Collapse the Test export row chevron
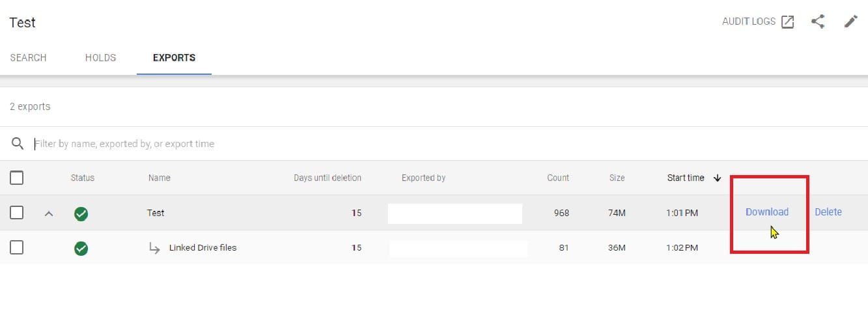This screenshot has width=868, height=315. coord(48,213)
